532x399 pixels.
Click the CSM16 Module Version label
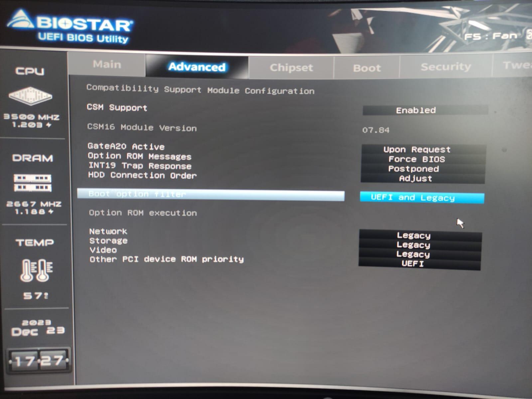142,128
